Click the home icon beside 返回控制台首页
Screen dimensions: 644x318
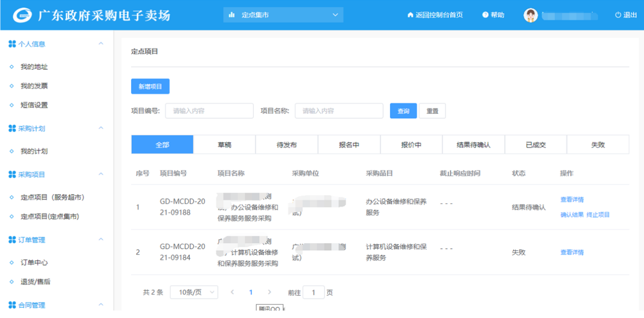click(x=410, y=15)
